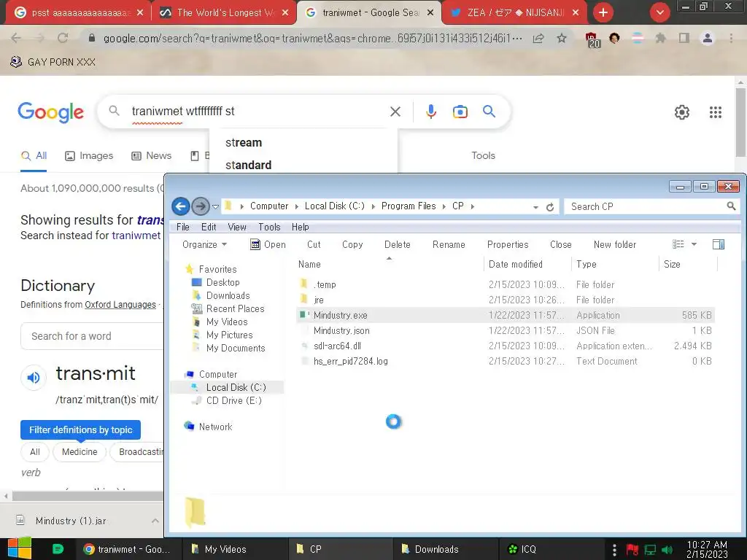The image size is (747, 560).
Task: Refresh the CP folder address bar
Action: tap(550, 207)
